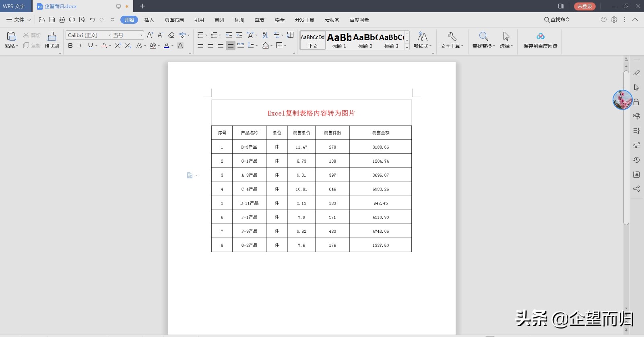Viewport: 644px width, 337px height.
Task: Open settings gear icon in ribbon
Action: [614, 20]
